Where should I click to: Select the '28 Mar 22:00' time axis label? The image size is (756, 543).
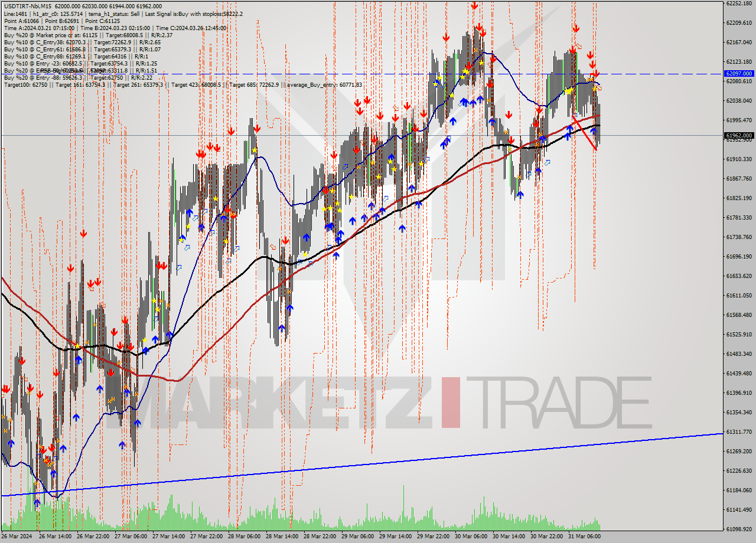coord(320,537)
